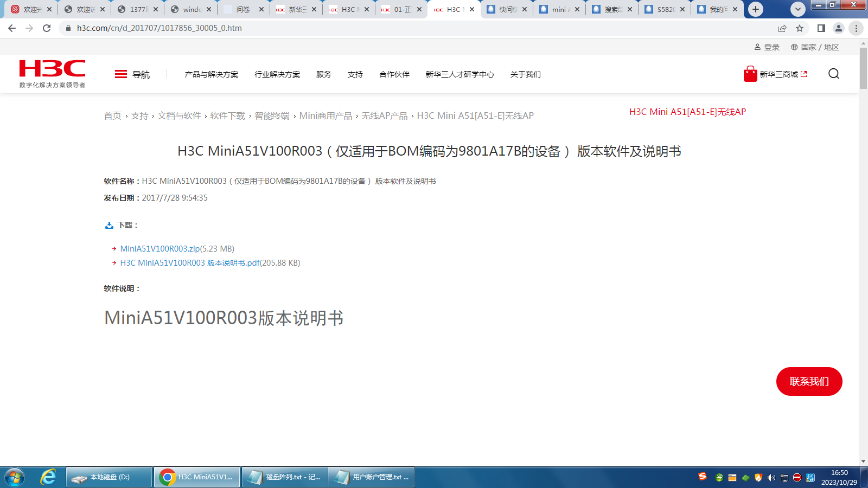Screen dimensions: 868x488
Task: Switch to the 我的问 browser tab
Action: 717,9
